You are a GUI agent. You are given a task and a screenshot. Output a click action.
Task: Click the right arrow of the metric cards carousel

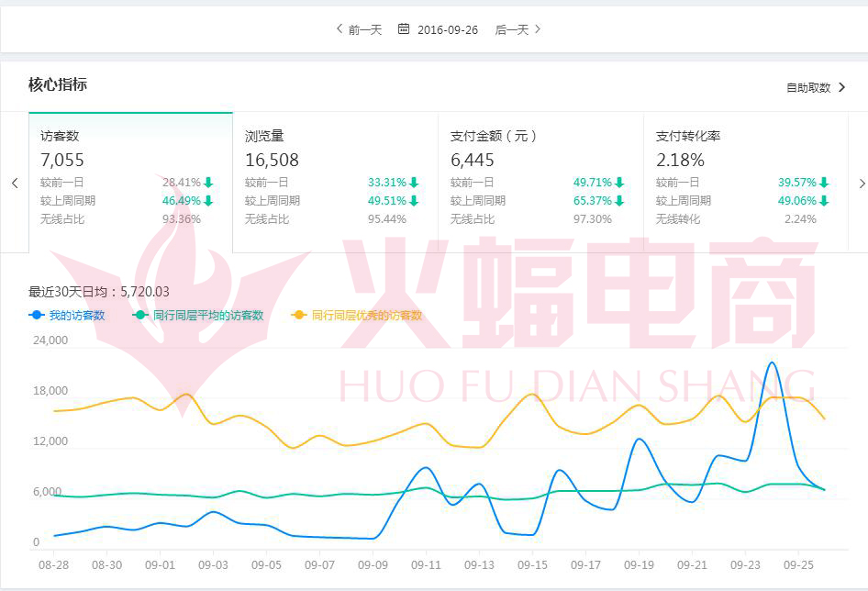[x=862, y=184]
